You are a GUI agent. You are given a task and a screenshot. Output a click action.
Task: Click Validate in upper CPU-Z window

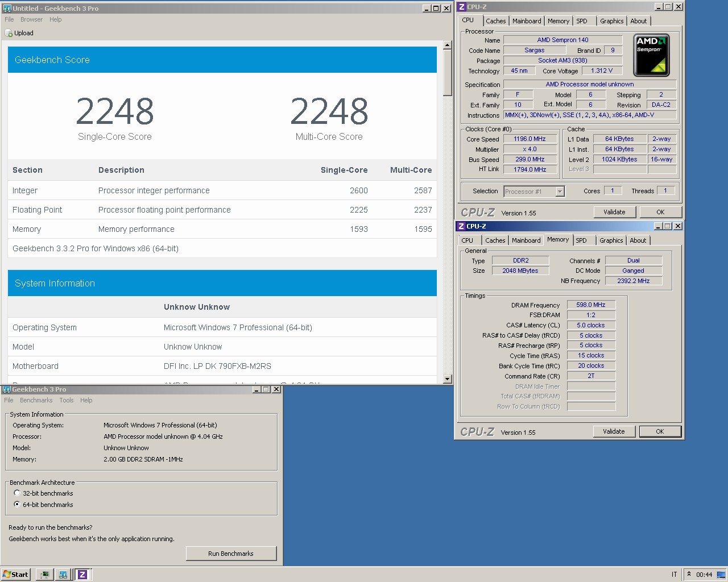[x=614, y=212]
